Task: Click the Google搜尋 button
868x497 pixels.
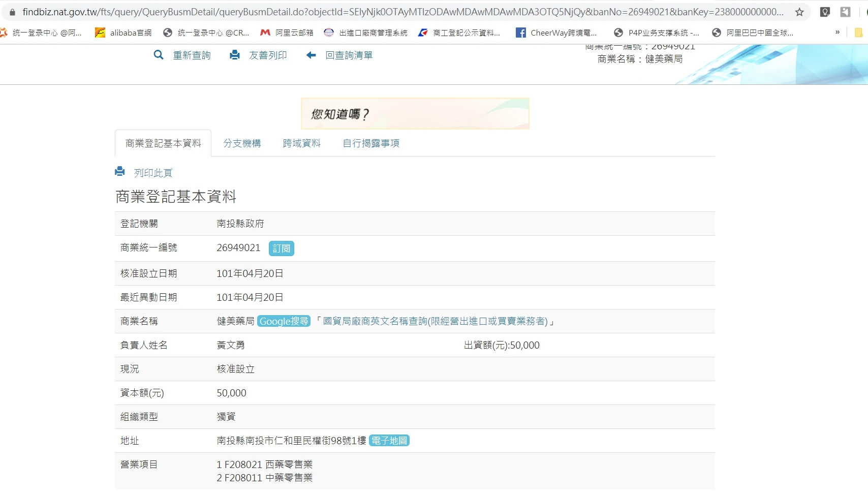Action: point(284,321)
